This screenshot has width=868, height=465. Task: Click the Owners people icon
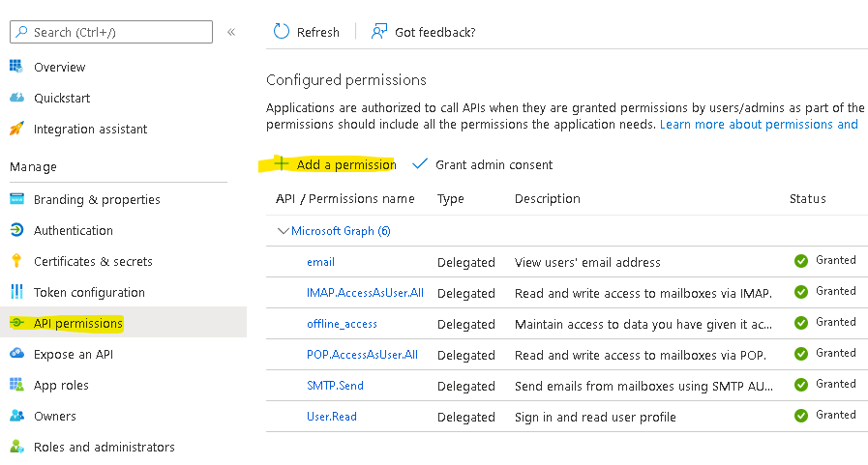(16, 416)
